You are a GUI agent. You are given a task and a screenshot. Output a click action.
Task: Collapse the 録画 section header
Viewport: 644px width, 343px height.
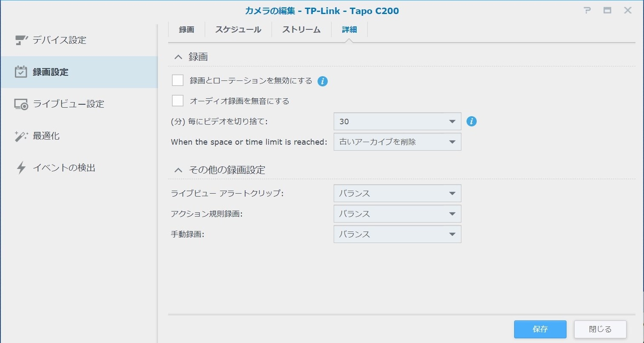178,57
